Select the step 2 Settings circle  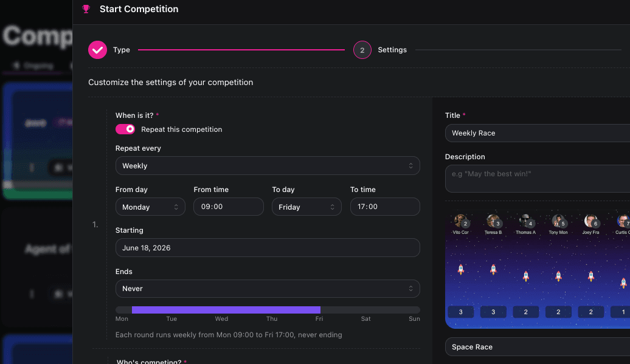pos(362,50)
